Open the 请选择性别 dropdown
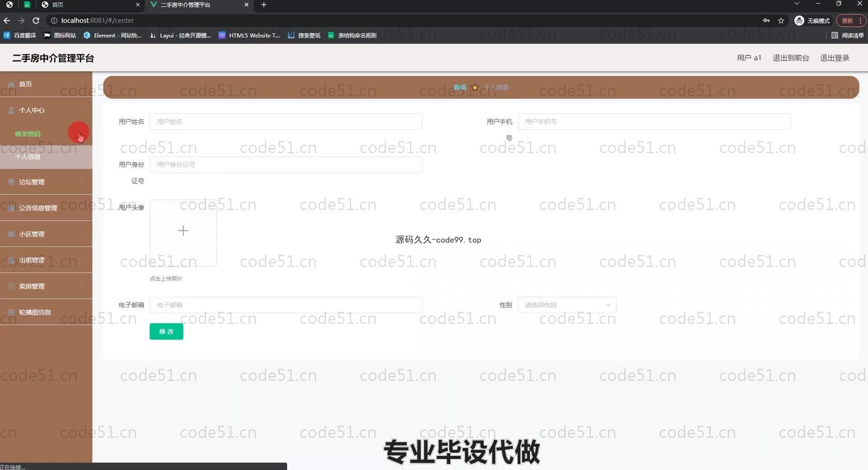Screen dimensions: 868x470 click(x=566, y=305)
